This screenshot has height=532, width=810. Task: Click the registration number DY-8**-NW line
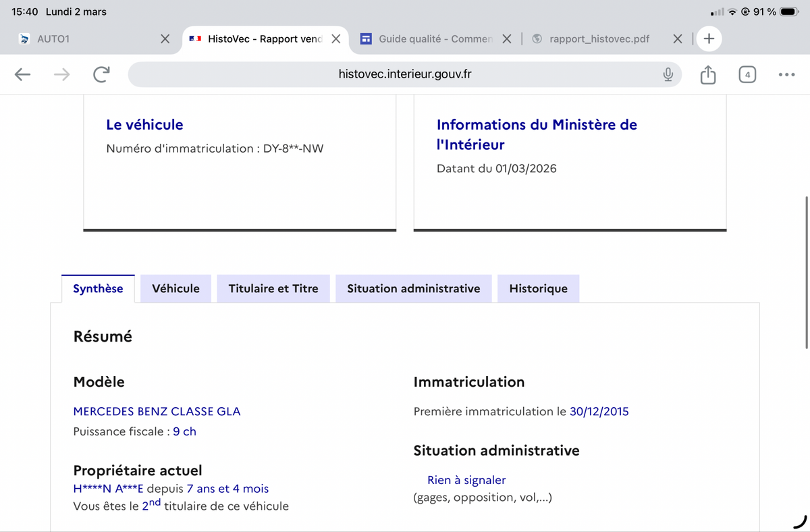click(x=215, y=149)
